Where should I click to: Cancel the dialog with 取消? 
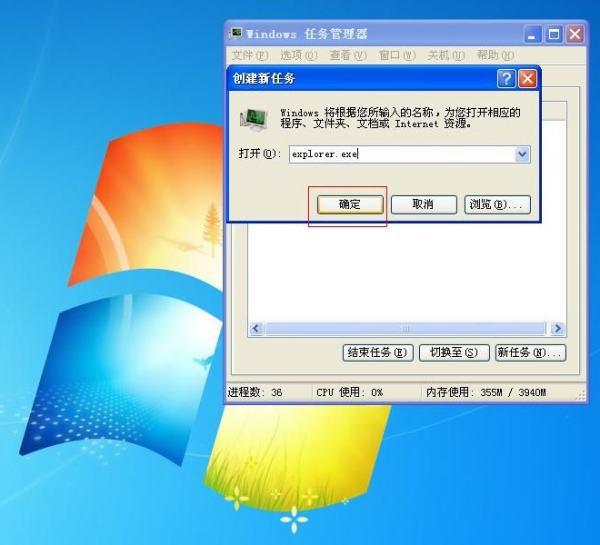pyautogui.click(x=424, y=204)
